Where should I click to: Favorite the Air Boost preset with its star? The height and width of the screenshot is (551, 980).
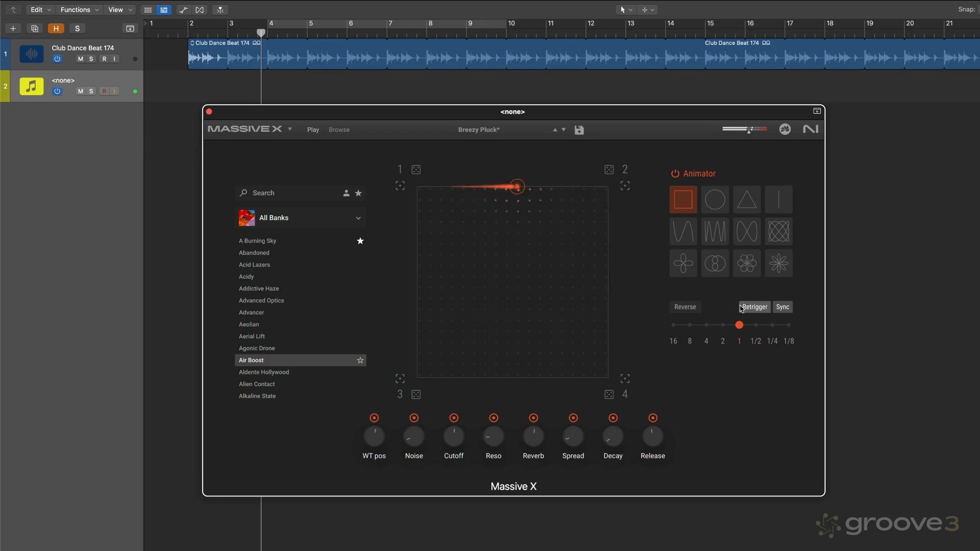pos(360,360)
